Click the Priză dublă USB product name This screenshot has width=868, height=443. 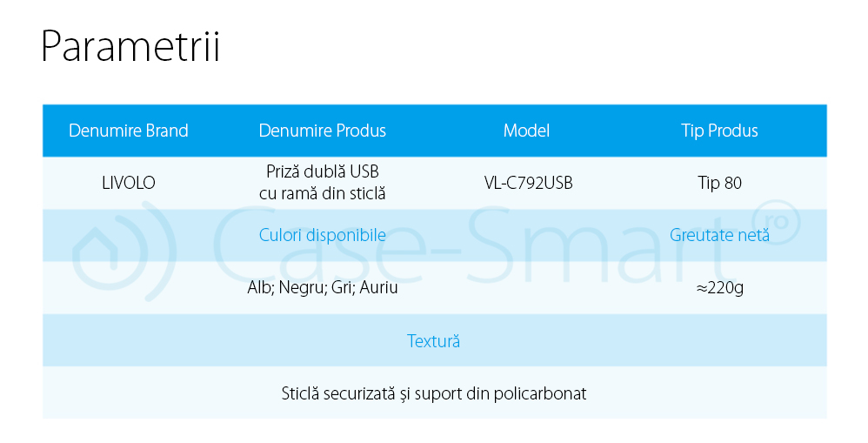[x=323, y=171]
